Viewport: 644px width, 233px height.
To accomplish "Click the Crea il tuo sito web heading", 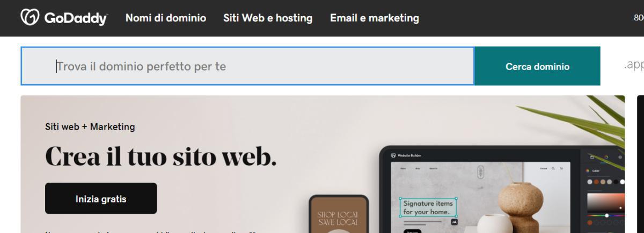I will 161,156.
